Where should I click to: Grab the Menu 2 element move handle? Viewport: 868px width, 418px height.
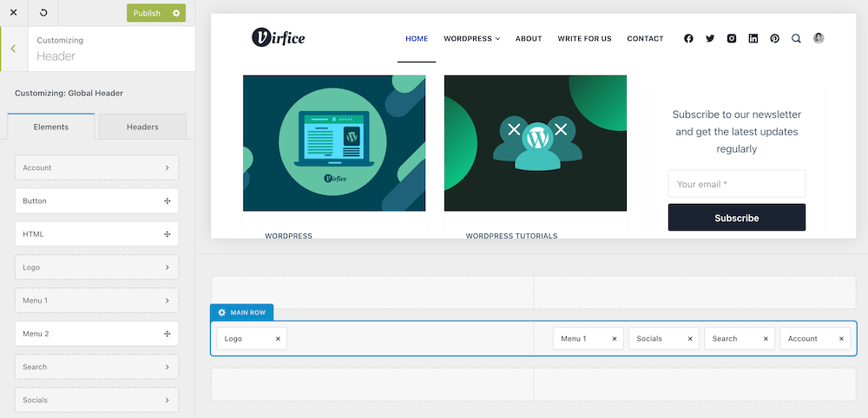click(168, 333)
